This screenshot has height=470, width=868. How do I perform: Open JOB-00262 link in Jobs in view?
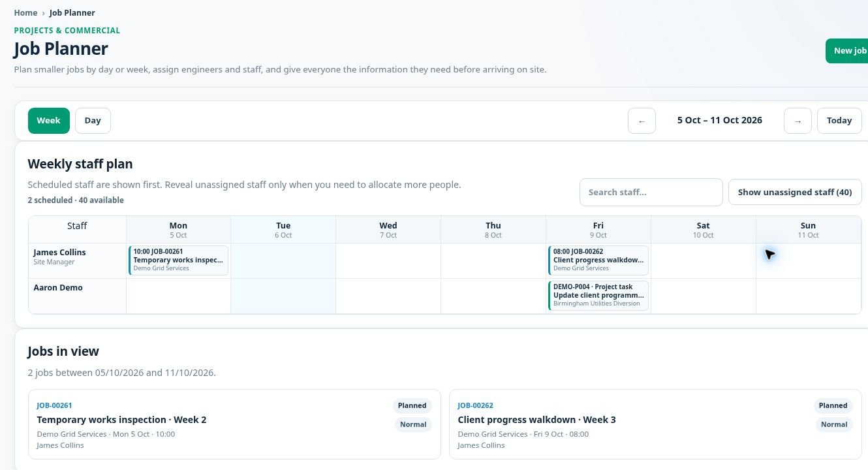(476, 405)
